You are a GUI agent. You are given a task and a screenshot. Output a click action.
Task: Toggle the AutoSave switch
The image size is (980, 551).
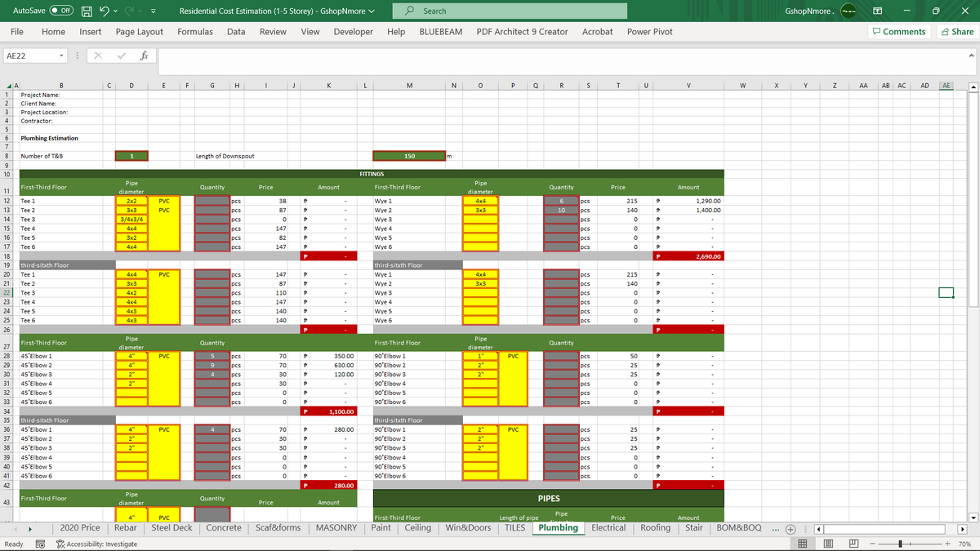63,11
